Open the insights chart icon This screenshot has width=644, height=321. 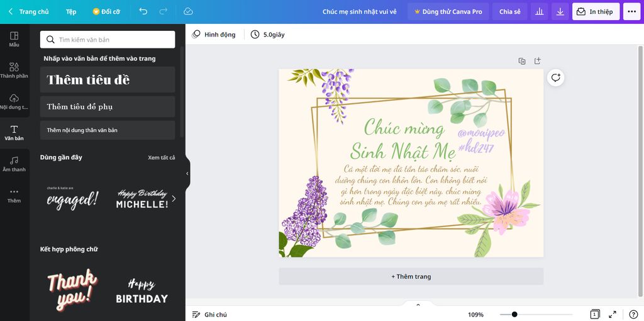click(x=539, y=11)
